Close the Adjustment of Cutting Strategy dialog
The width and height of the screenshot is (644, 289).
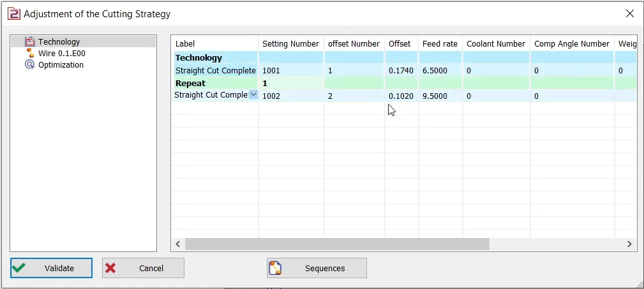[629, 13]
